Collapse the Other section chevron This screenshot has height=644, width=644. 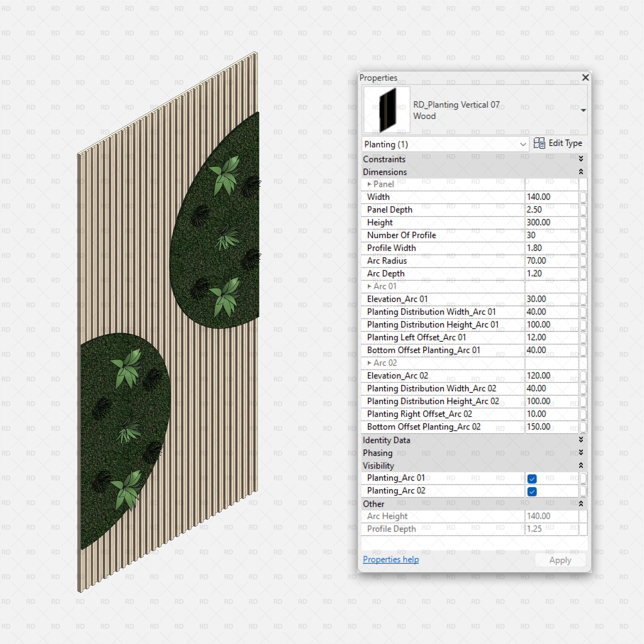coord(581,503)
